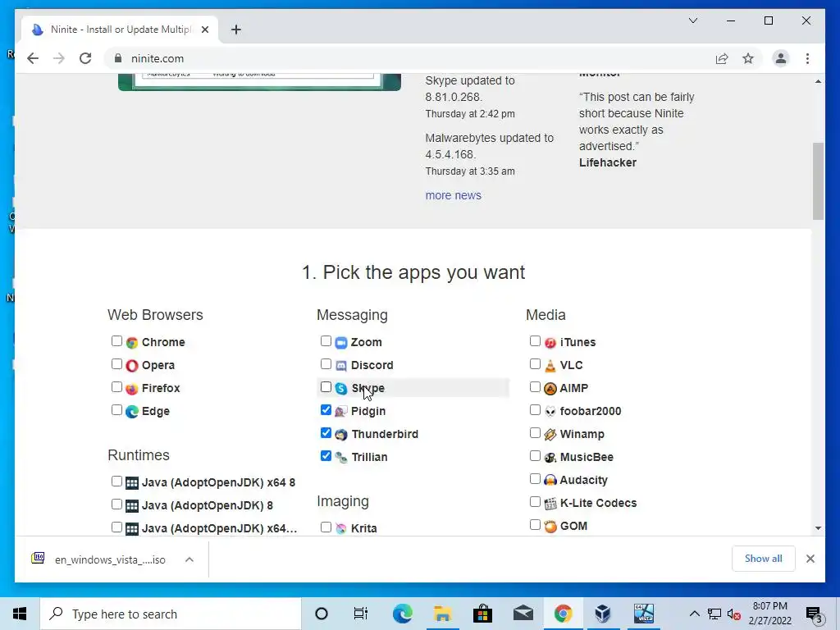Close the downloads bar
This screenshot has width=840, height=630.
click(810, 559)
